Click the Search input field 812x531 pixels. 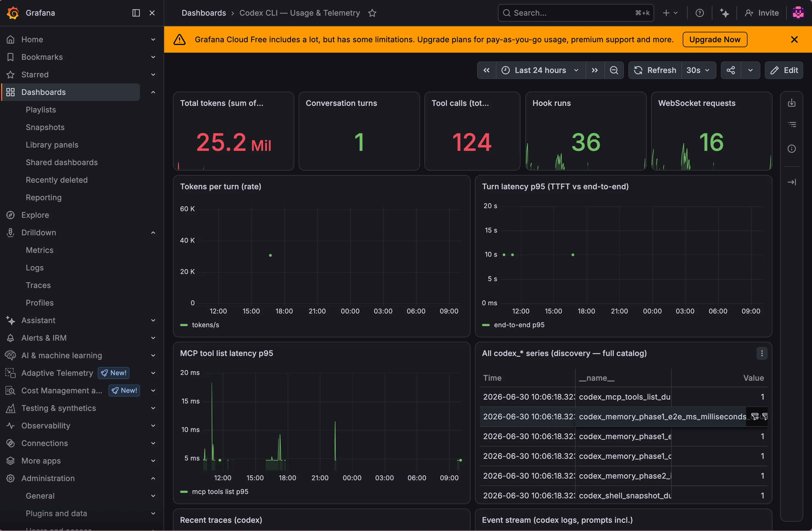[x=576, y=13]
